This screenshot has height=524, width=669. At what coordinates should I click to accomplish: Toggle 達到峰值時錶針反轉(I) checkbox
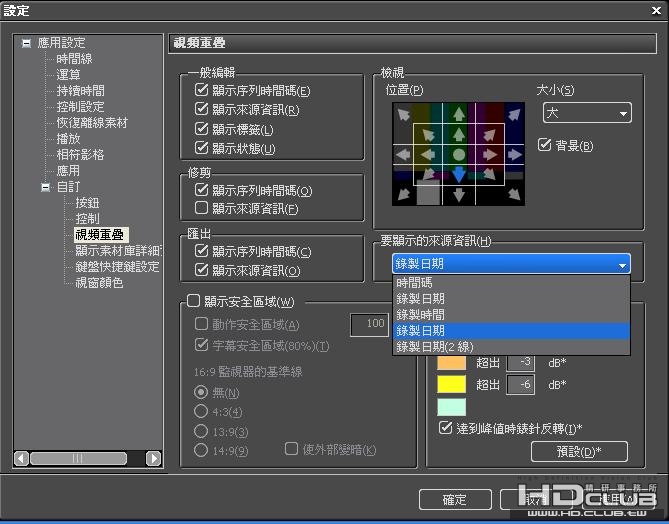(445, 428)
